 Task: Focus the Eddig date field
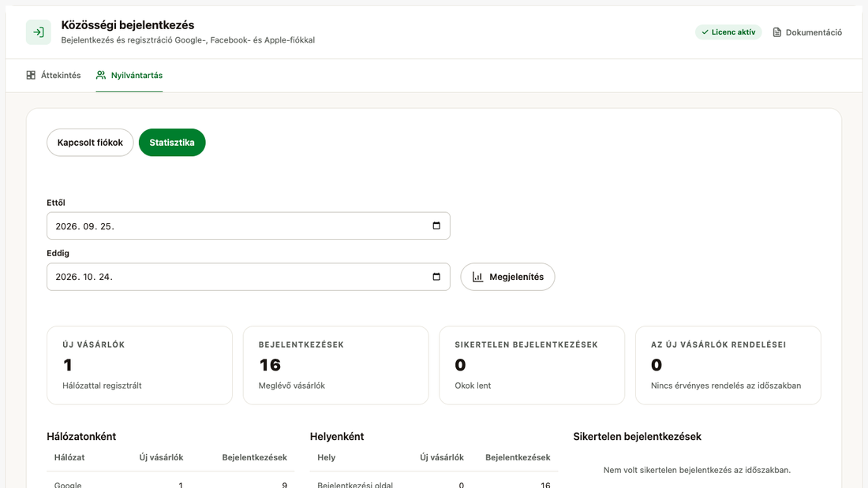pyautogui.click(x=249, y=277)
